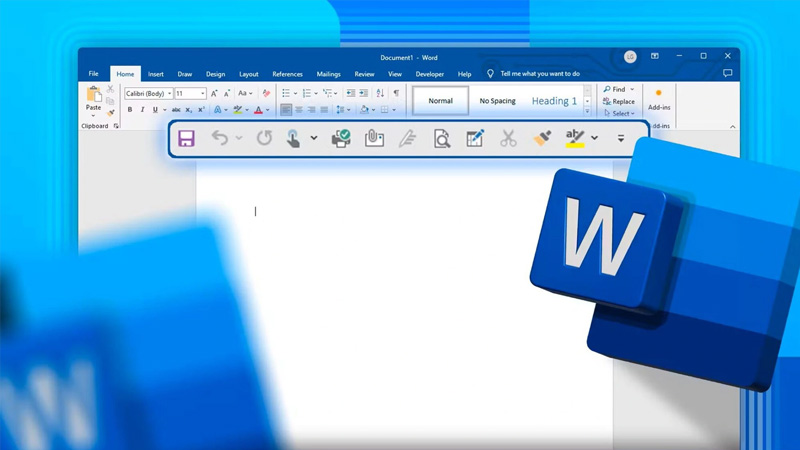The width and height of the screenshot is (800, 450).
Task: Apply the yellow text highlight in quick access toolbar
Action: tap(574, 138)
